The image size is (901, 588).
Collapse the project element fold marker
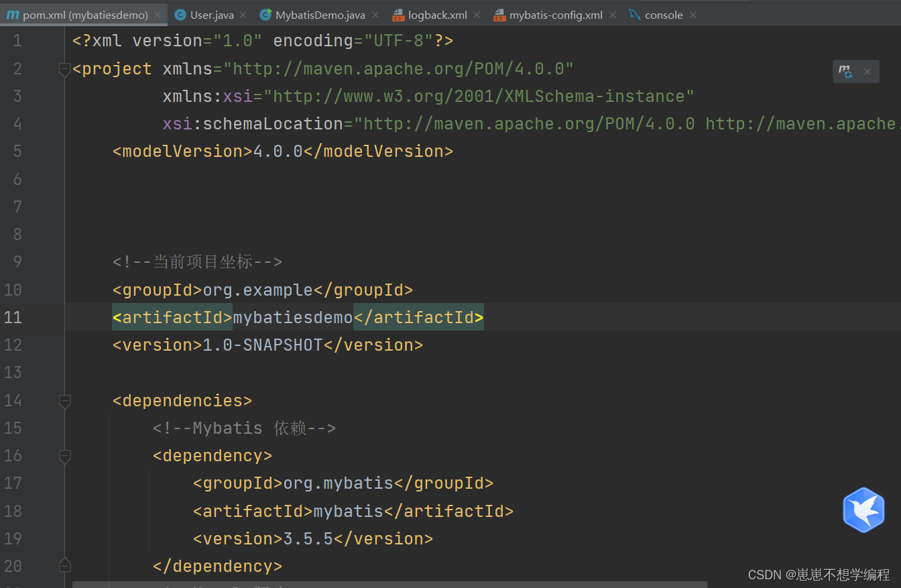(64, 69)
